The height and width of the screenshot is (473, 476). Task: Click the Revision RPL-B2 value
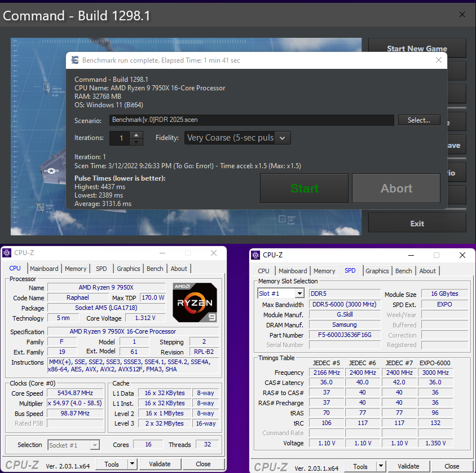click(204, 352)
